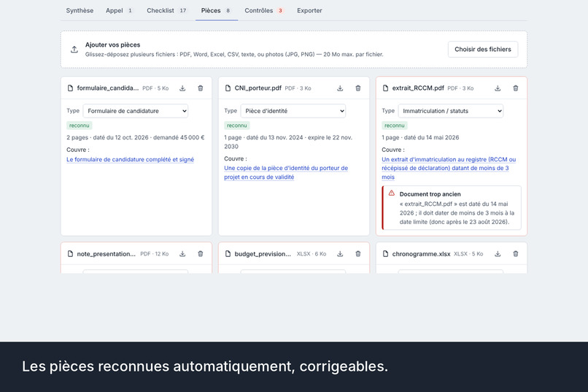Click warning triangle in Document trop ancien alert

(x=392, y=193)
